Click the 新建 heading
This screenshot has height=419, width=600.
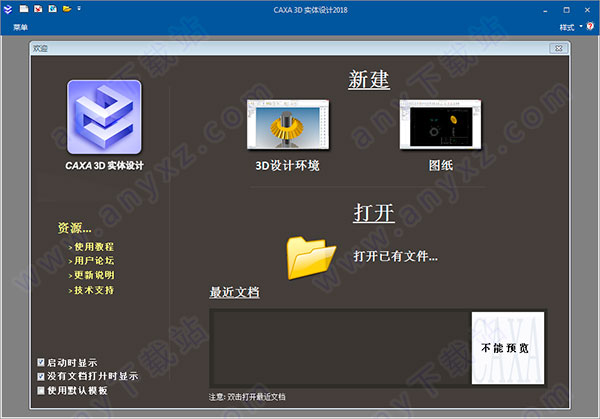(x=369, y=80)
